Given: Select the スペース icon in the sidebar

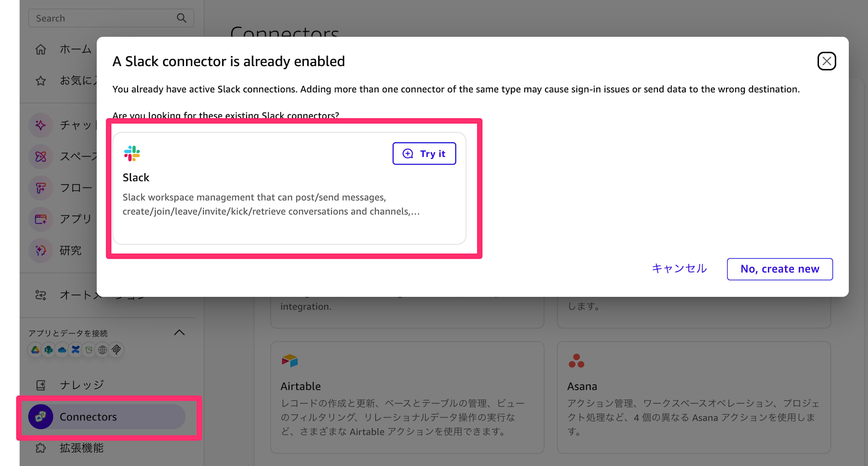Looking at the screenshot, I should [41, 157].
